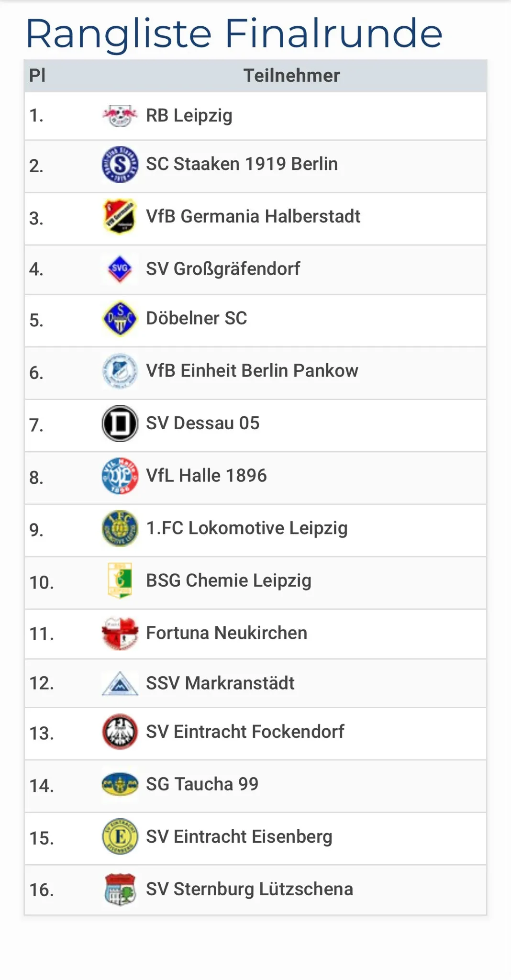
Task: Click the Teilnehmer column header
Action: pos(292,76)
